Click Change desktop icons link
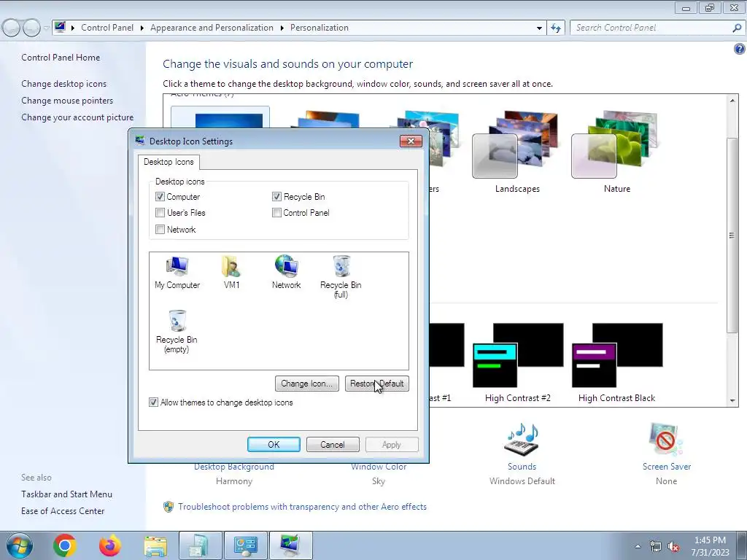Image resolution: width=747 pixels, height=560 pixels. tap(64, 84)
